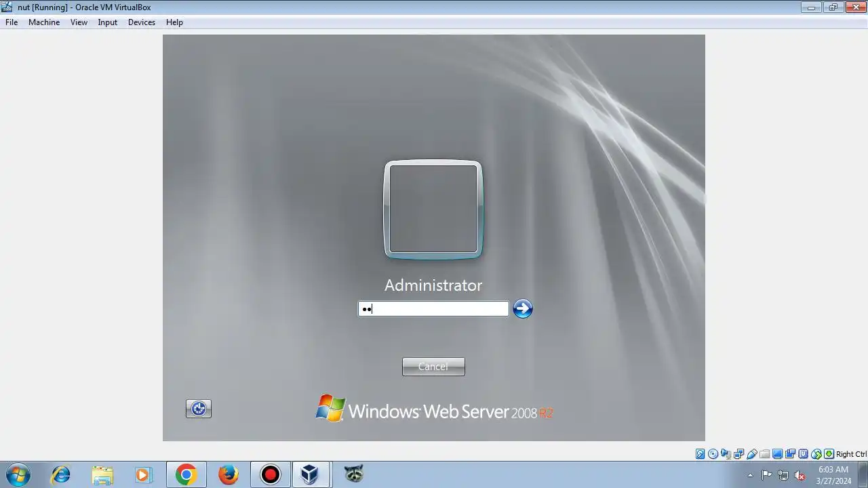Submit password with the blue arrow button
Viewport: 868px width, 488px height.
(522, 308)
